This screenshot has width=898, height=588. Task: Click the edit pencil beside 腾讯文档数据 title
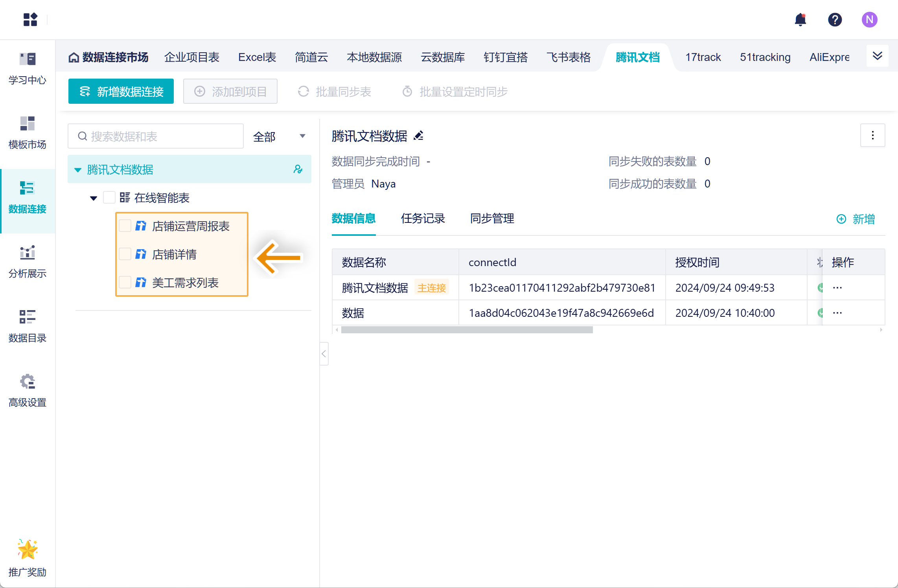pos(419,136)
